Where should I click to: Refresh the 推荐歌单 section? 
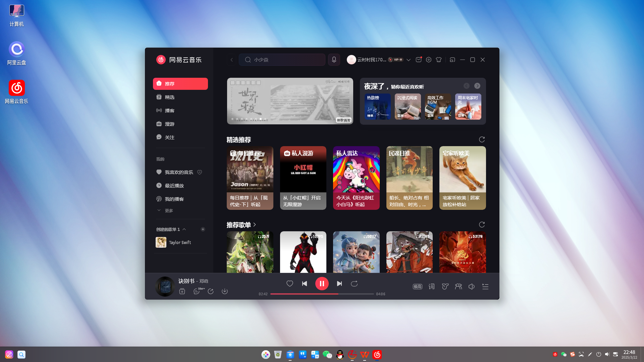point(482,225)
